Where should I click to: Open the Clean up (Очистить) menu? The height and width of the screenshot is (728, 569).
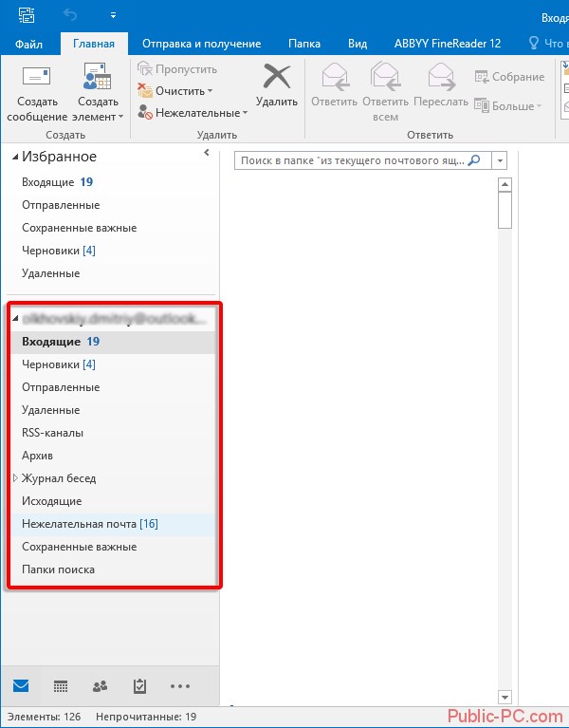(175, 91)
